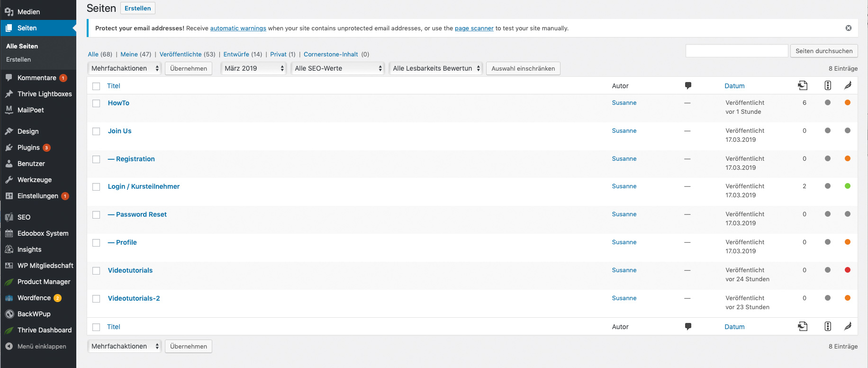Open the Wordfence menu icon in sidebar
This screenshot has height=368, width=868.
tap(9, 298)
